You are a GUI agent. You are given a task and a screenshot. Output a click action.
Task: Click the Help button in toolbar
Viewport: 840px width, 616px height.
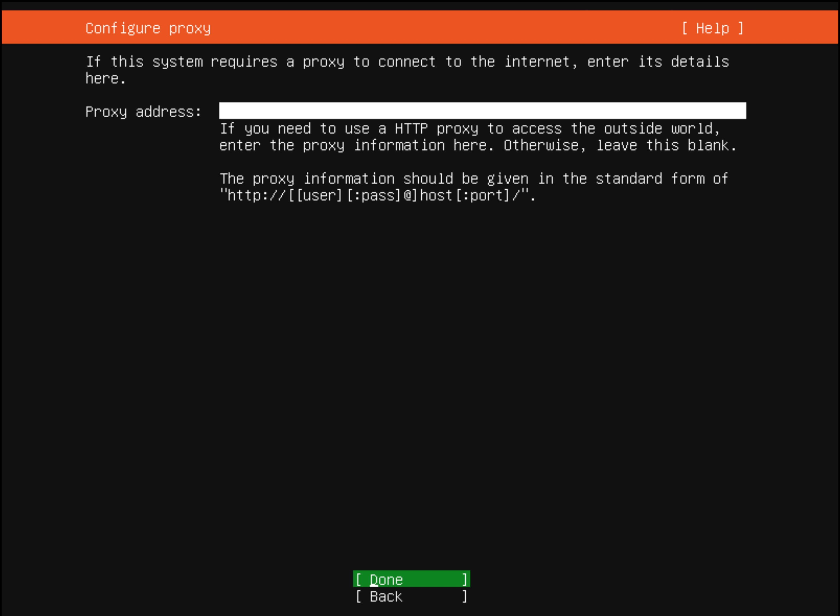tap(711, 27)
